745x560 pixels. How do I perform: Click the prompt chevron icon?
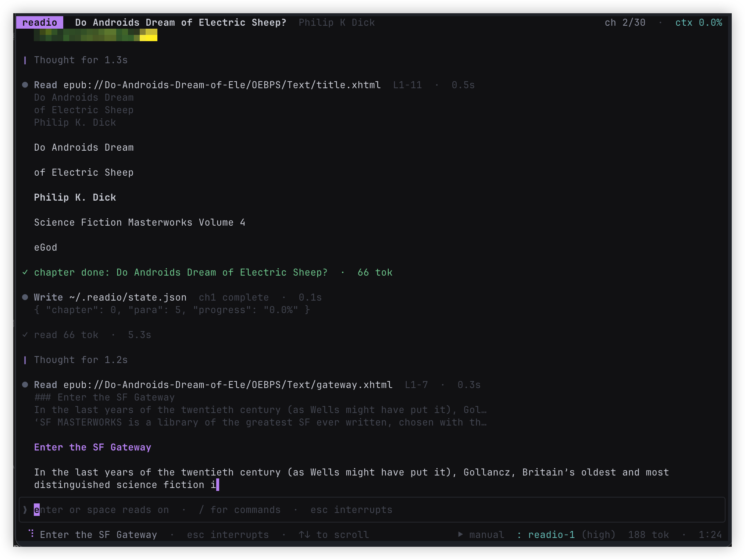click(x=25, y=510)
